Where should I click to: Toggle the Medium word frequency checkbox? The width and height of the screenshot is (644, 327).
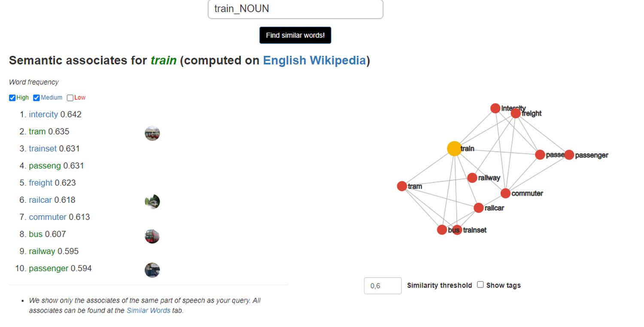tap(36, 98)
